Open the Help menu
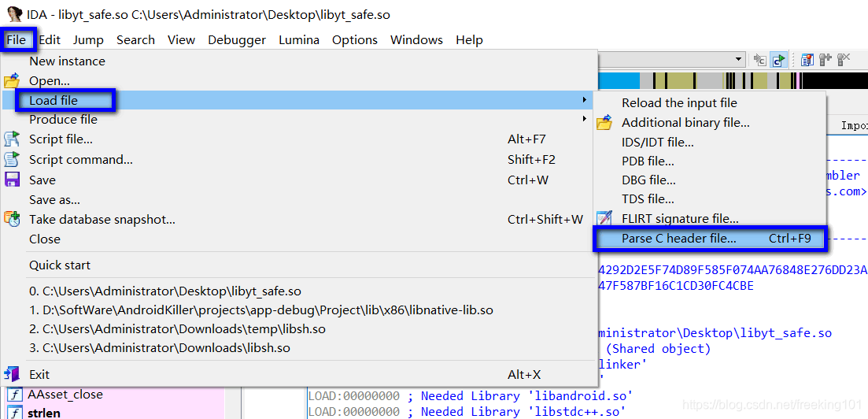Screen dimensions: 868x419 [x=470, y=40]
